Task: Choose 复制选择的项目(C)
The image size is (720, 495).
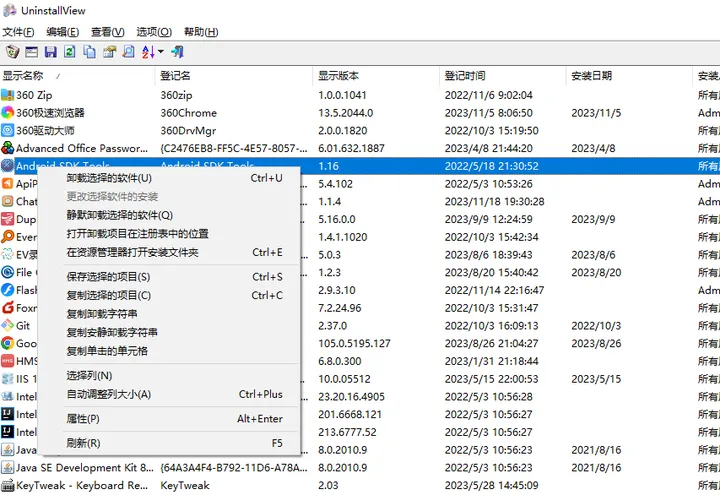Action: point(169,295)
